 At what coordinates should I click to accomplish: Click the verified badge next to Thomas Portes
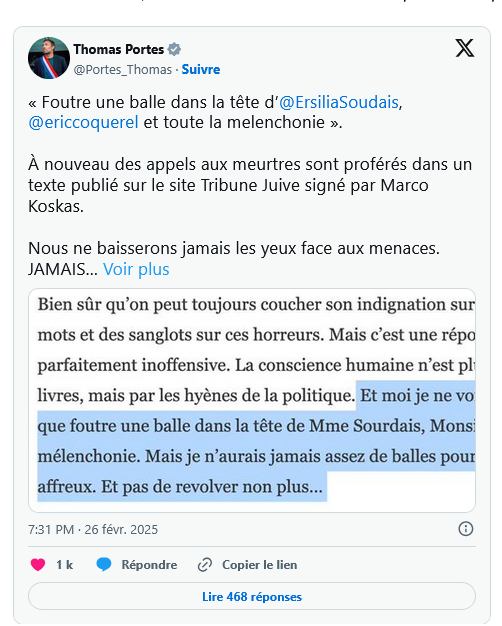[x=174, y=50]
